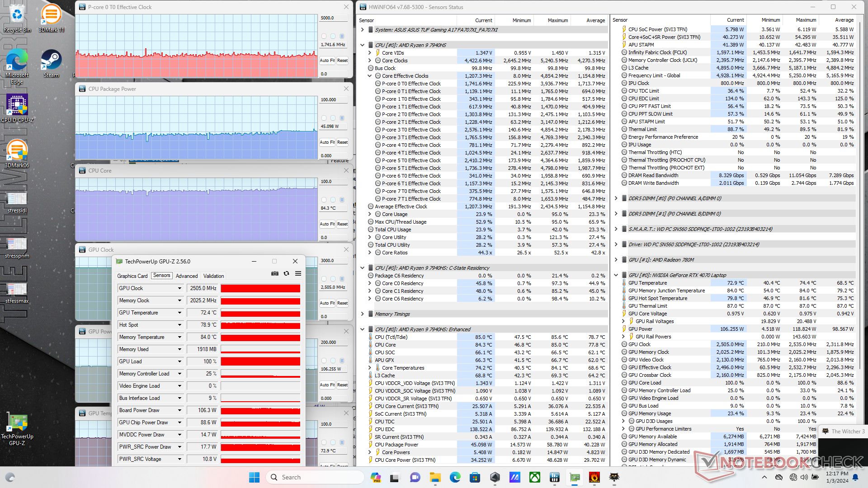
Task: Click the Xbox icon in the taskbar
Action: [534, 477]
